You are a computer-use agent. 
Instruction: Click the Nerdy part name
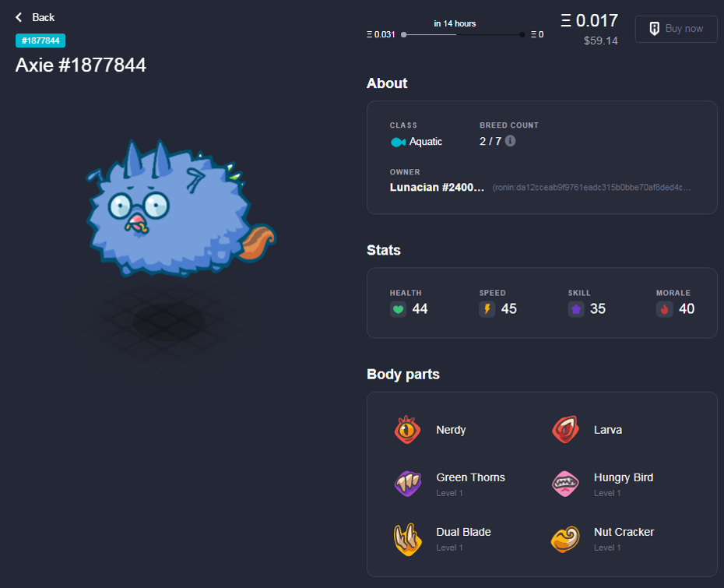tap(451, 430)
